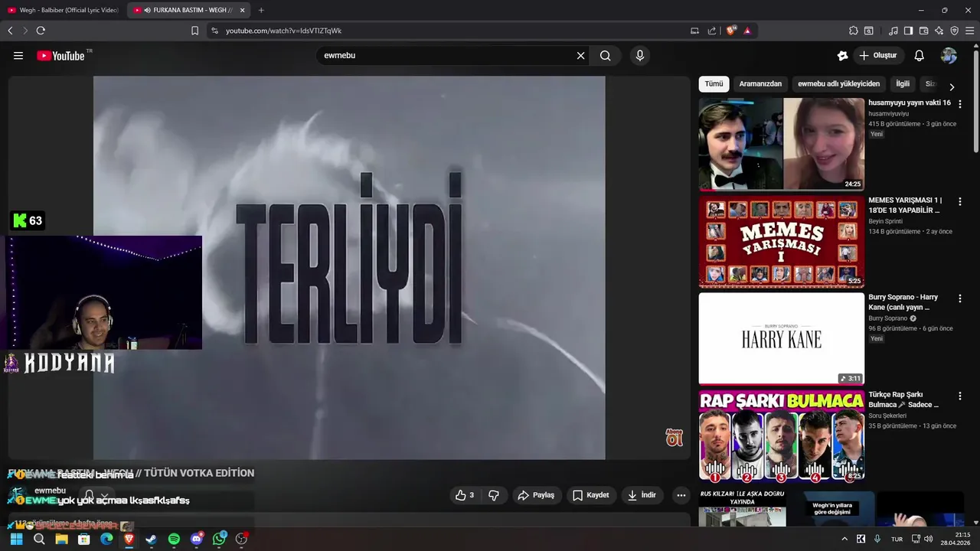Open the speaker volume tray icon

[929, 539]
